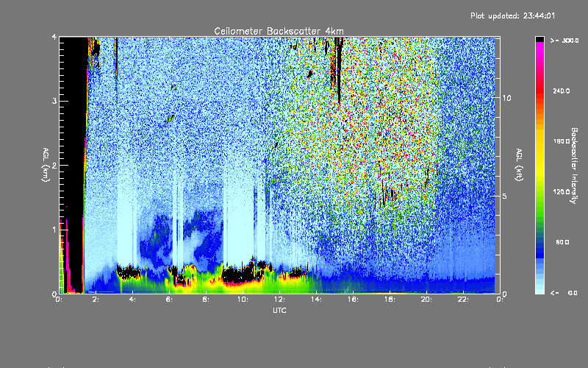Click the '2' tick on the km axis
Screen dimensions: 588x368
pos(54,165)
